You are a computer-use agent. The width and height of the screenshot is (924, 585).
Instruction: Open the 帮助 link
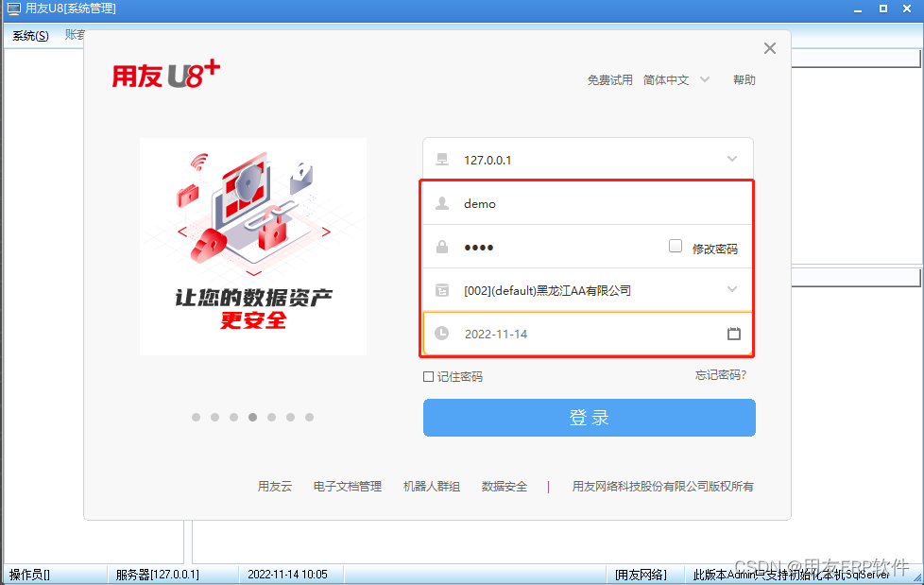pos(744,79)
